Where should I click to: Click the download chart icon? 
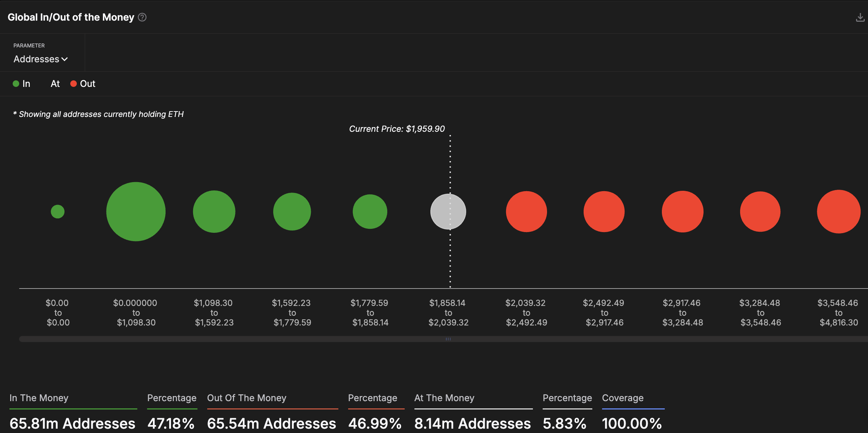click(860, 17)
